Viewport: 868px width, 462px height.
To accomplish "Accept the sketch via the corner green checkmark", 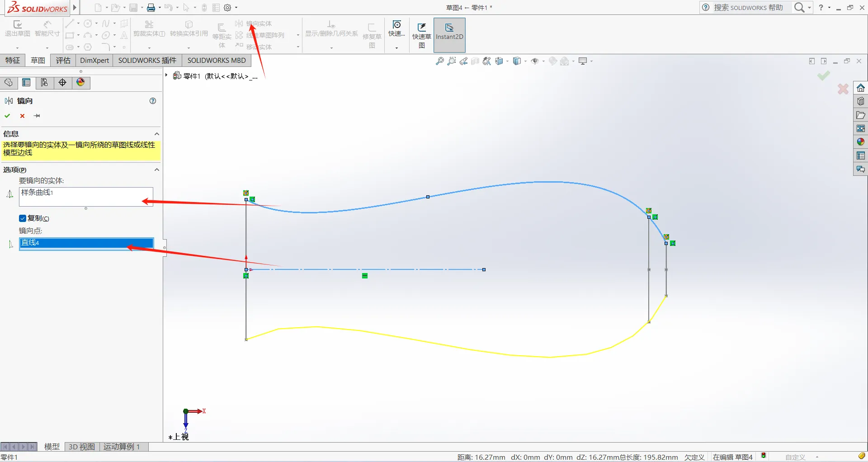I will pos(823,75).
